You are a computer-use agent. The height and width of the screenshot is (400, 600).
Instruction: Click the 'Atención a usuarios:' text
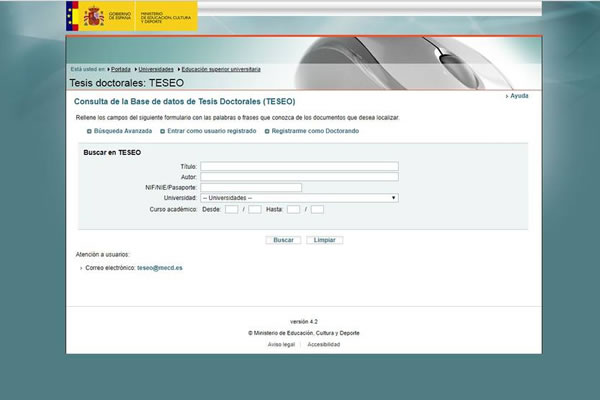(103, 255)
